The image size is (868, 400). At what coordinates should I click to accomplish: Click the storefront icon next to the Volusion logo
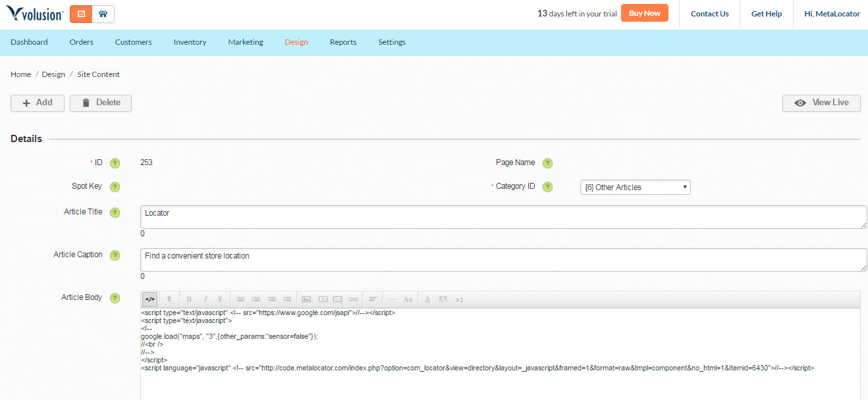(103, 14)
